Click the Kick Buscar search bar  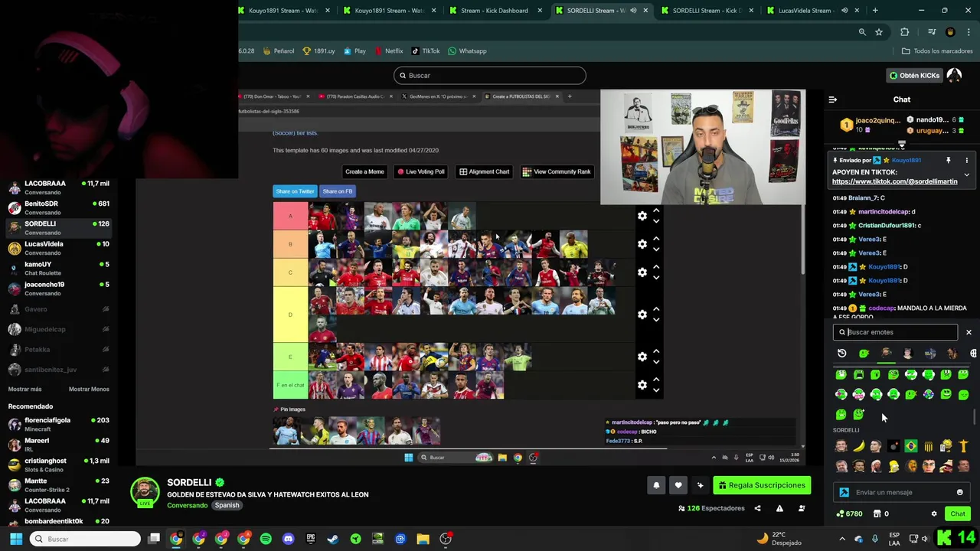click(490, 75)
